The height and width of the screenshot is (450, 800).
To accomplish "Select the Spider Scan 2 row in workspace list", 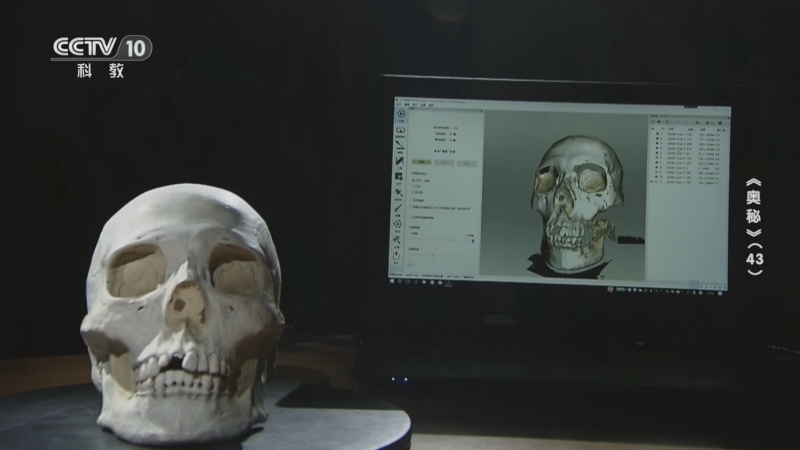I will pyautogui.click(x=686, y=138).
